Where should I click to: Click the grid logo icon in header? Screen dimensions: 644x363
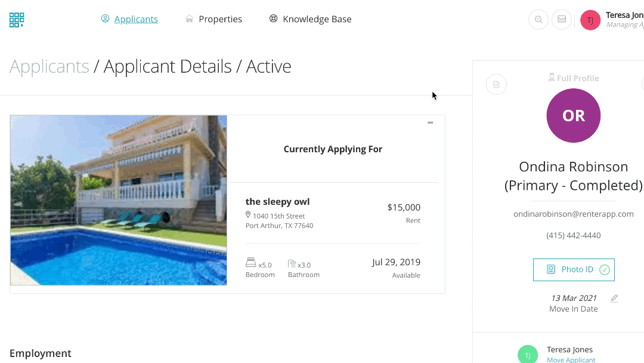tap(17, 20)
